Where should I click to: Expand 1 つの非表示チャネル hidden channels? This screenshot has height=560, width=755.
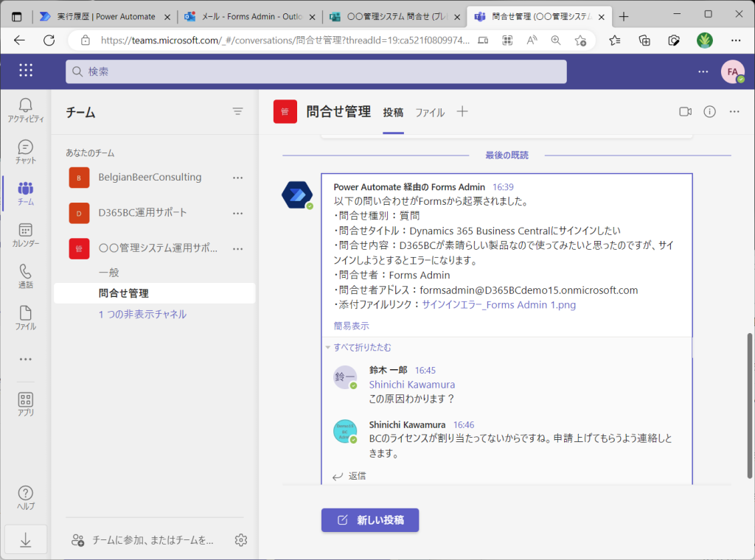(x=142, y=314)
